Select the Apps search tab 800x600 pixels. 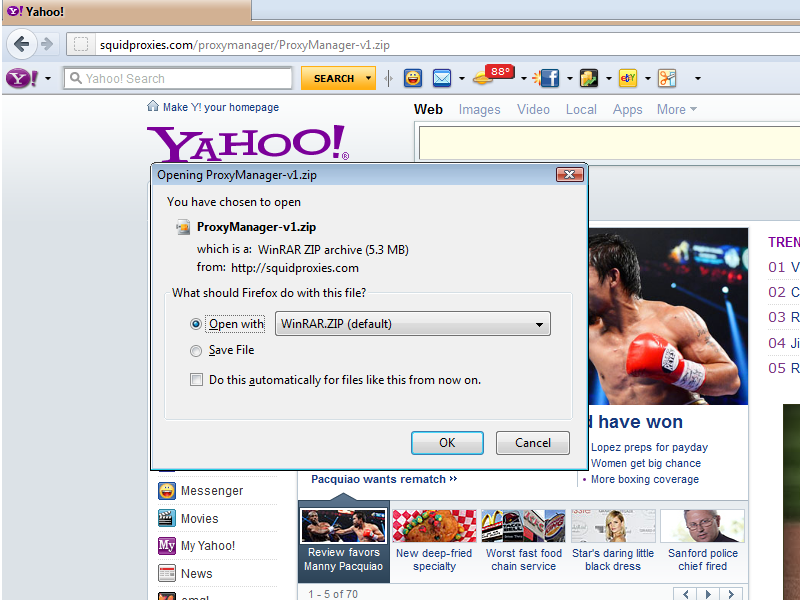tap(628, 109)
